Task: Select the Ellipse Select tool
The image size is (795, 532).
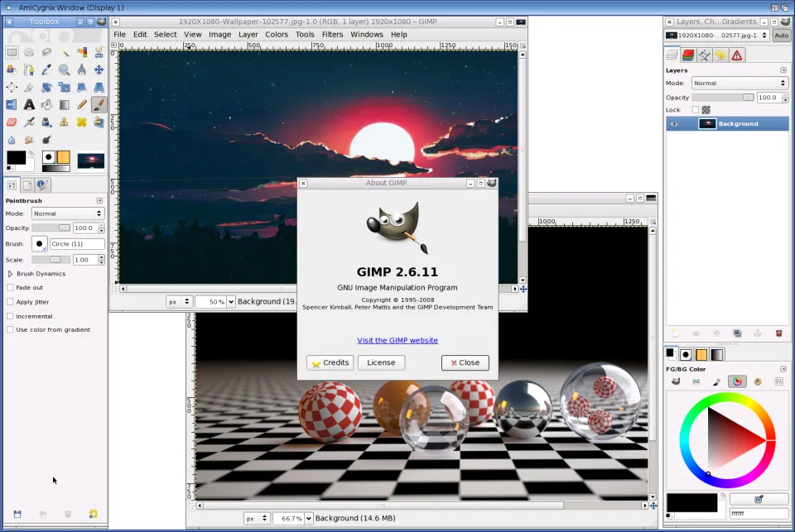Action: point(29,53)
